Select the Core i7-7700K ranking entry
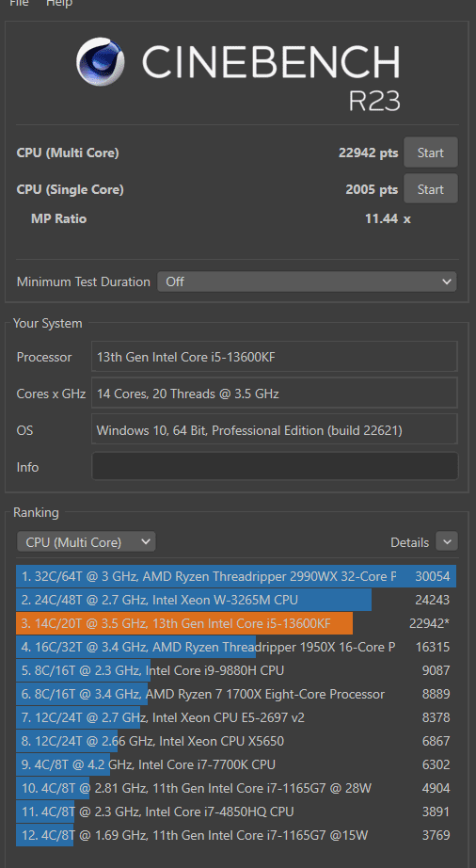The image size is (476, 868). click(x=236, y=764)
